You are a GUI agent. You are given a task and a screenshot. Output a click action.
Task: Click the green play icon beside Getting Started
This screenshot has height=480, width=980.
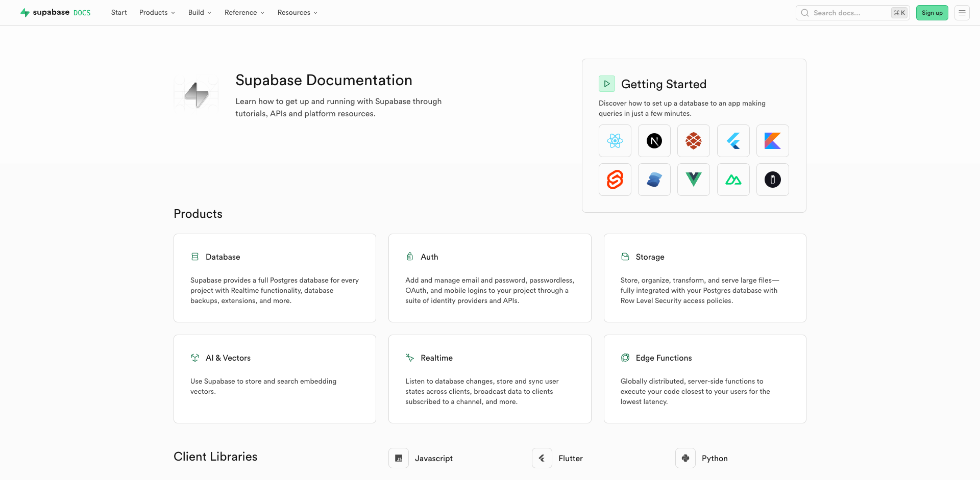tap(607, 84)
